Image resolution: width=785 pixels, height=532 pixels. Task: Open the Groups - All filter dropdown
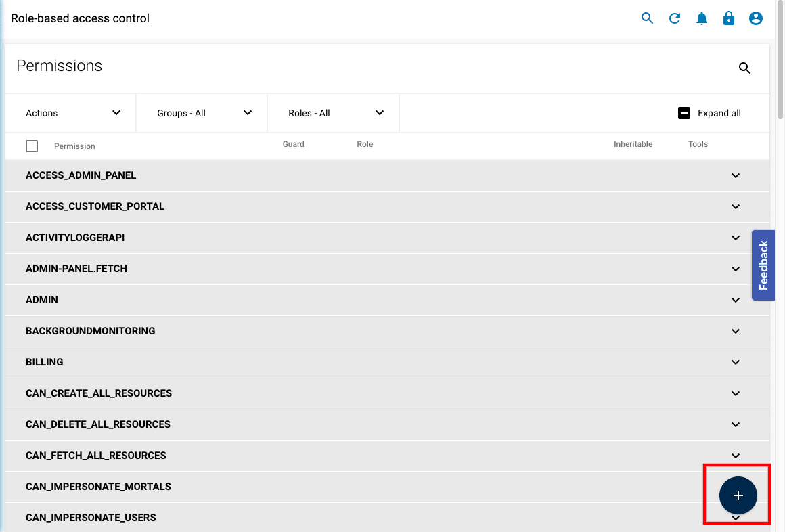pyautogui.click(x=201, y=113)
